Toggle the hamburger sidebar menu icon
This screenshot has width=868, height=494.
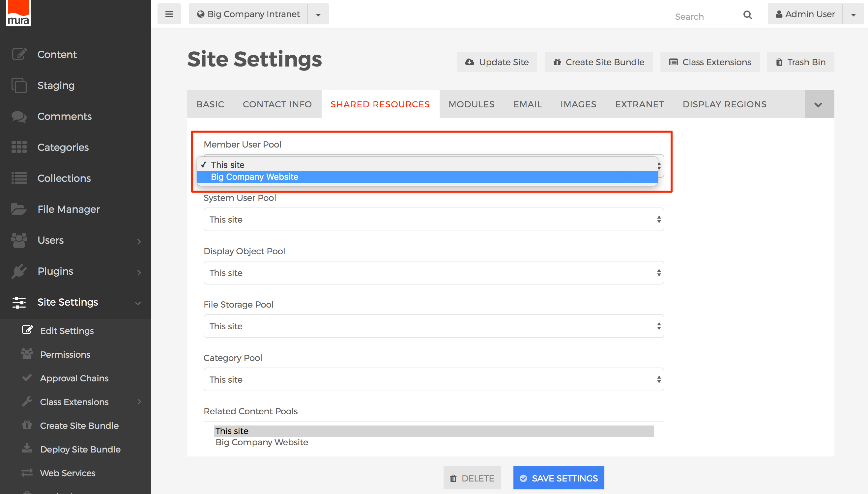click(169, 14)
